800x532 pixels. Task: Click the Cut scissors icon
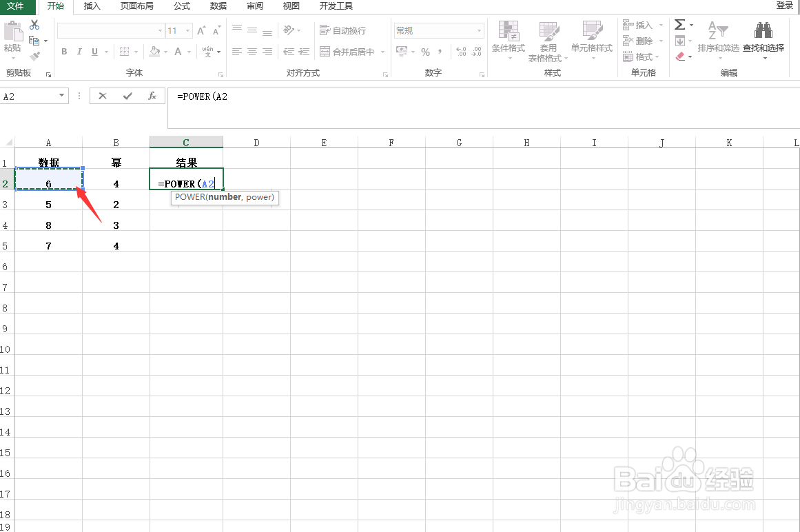(34, 25)
